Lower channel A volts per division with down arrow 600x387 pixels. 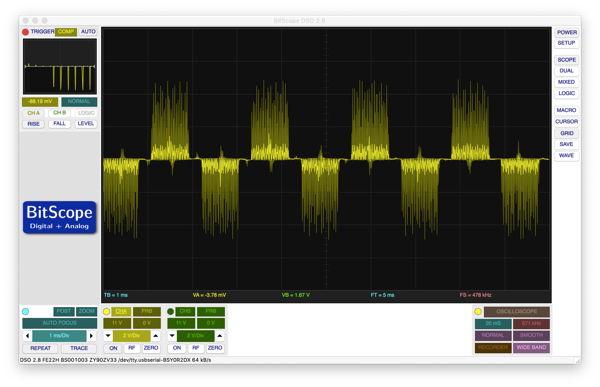tap(108, 336)
